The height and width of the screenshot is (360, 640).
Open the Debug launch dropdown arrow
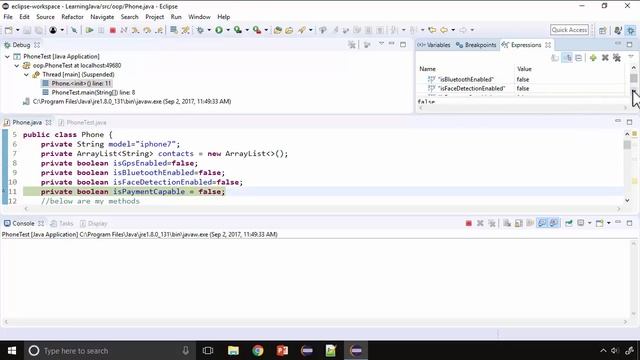(209, 30)
